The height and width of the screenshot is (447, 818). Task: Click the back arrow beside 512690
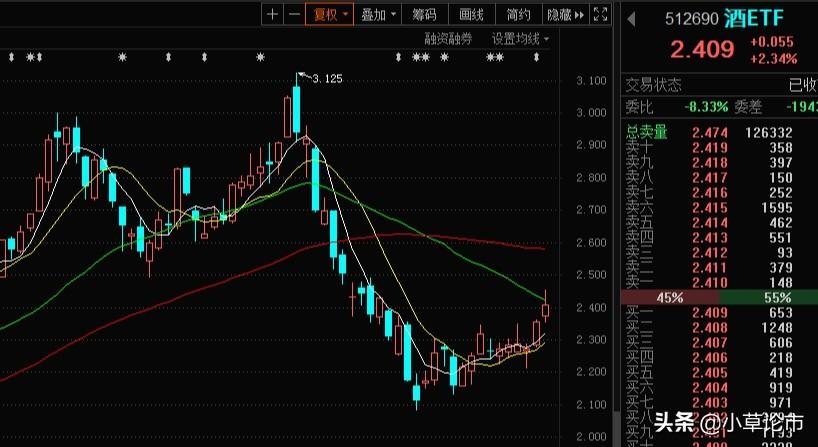pyautogui.click(x=631, y=19)
